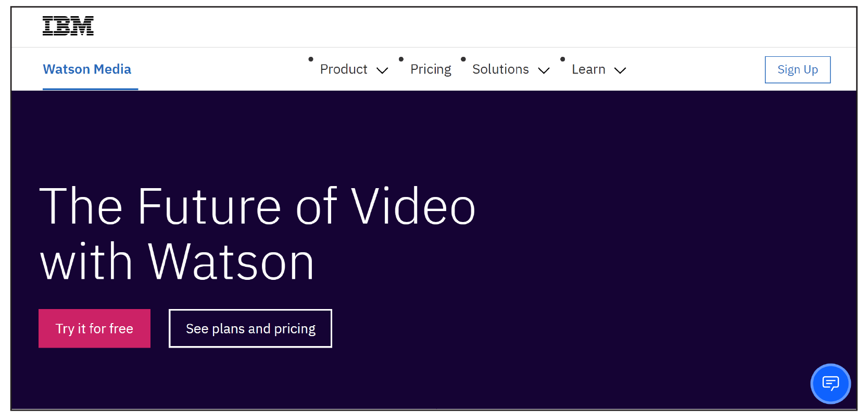Click the Sign Up button

(x=797, y=69)
